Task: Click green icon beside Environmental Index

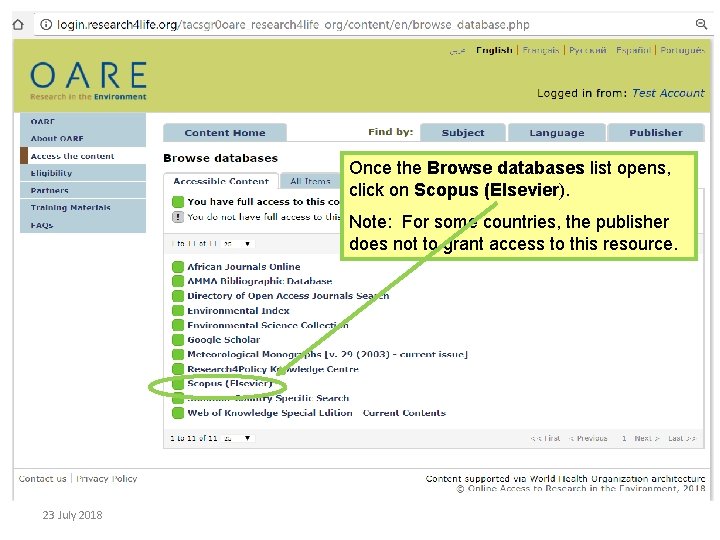Action: point(178,310)
